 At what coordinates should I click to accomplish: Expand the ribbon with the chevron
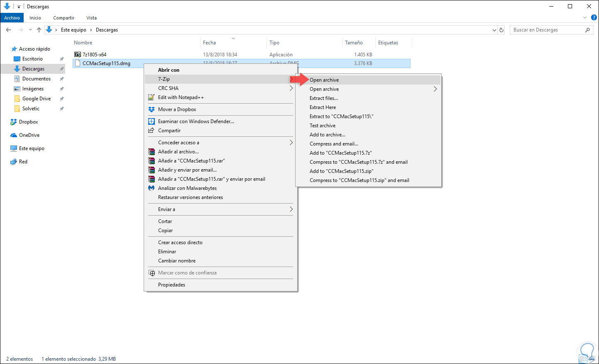(585, 18)
